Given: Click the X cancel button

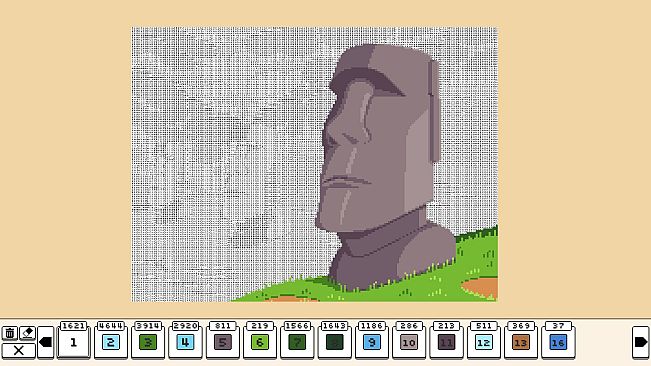Looking at the screenshot, I should (19, 351).
